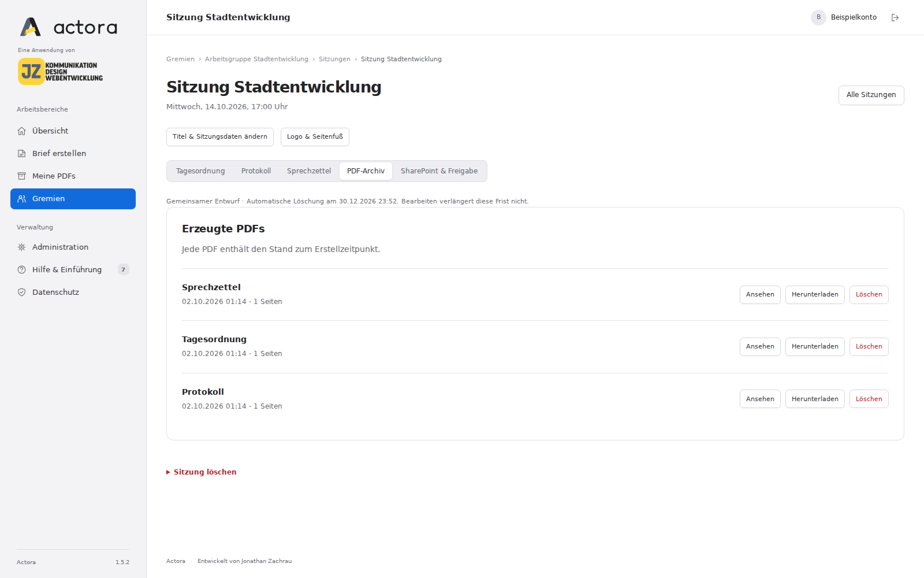
Task: Click the actora logo icon
Action: 31,27
